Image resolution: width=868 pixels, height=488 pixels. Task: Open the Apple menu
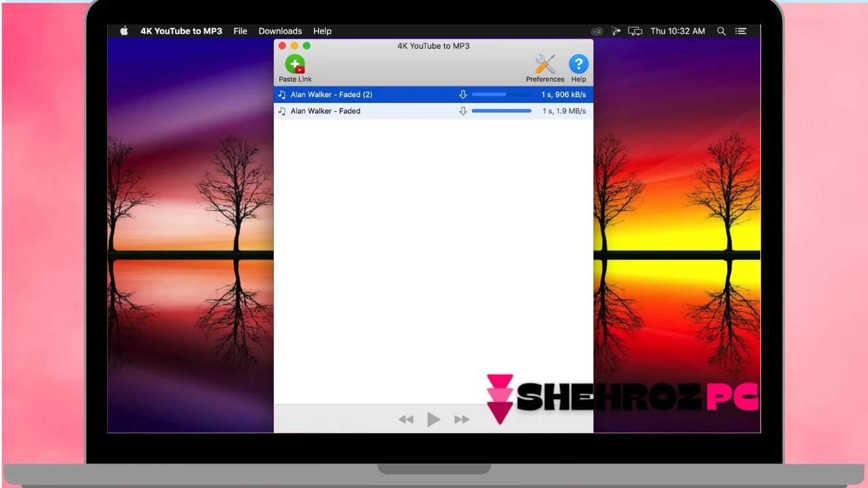point(124,31)
